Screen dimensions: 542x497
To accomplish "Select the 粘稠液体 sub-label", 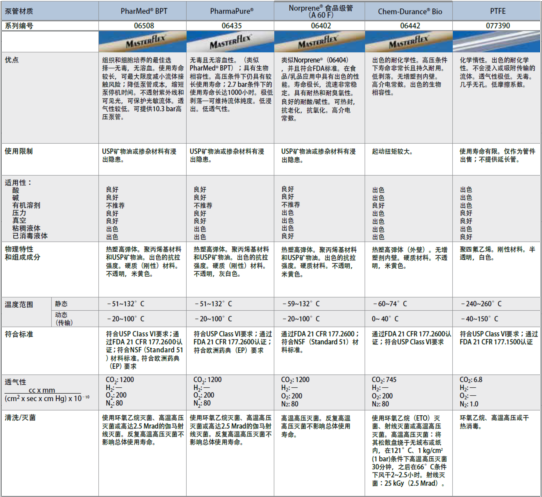I will 26,228.
